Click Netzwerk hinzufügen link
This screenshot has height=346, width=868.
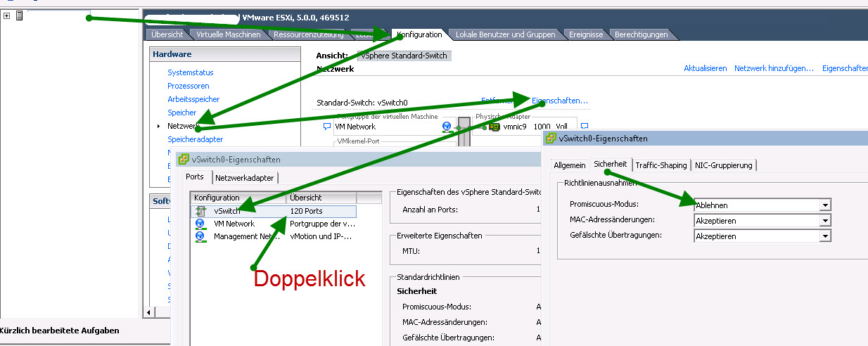pyautogui.click(x=774, y=68)
